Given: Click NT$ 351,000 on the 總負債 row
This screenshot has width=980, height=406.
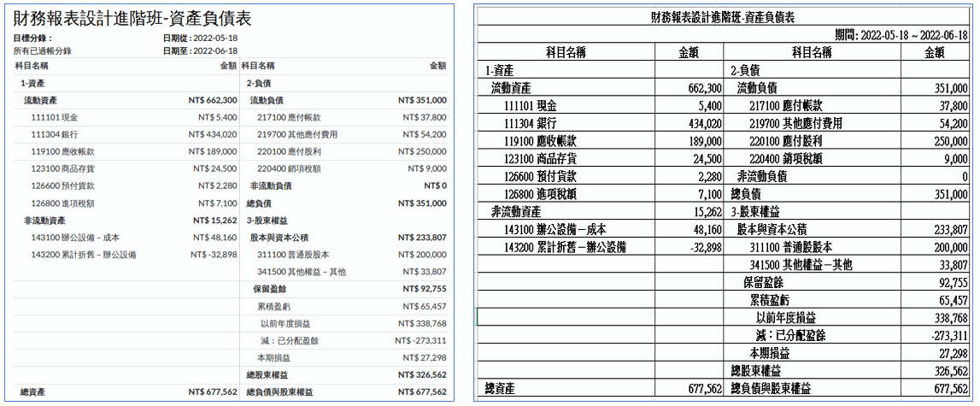Looking at the screenshot, I should point(422,203).
